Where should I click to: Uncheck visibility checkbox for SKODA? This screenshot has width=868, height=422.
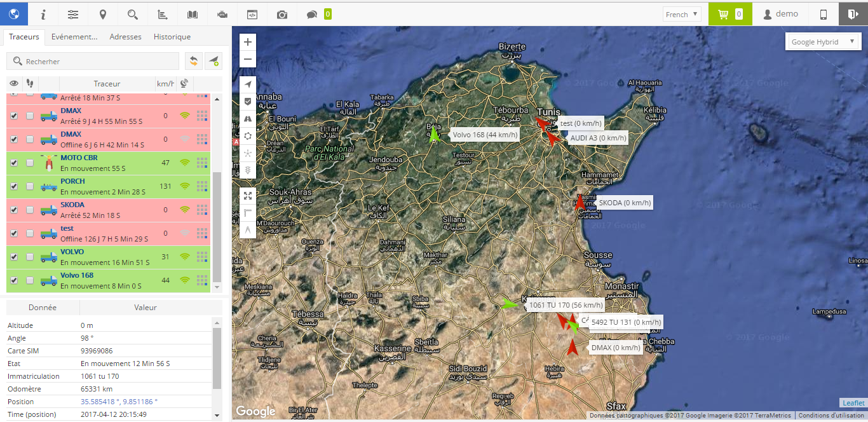click(14, 210)
